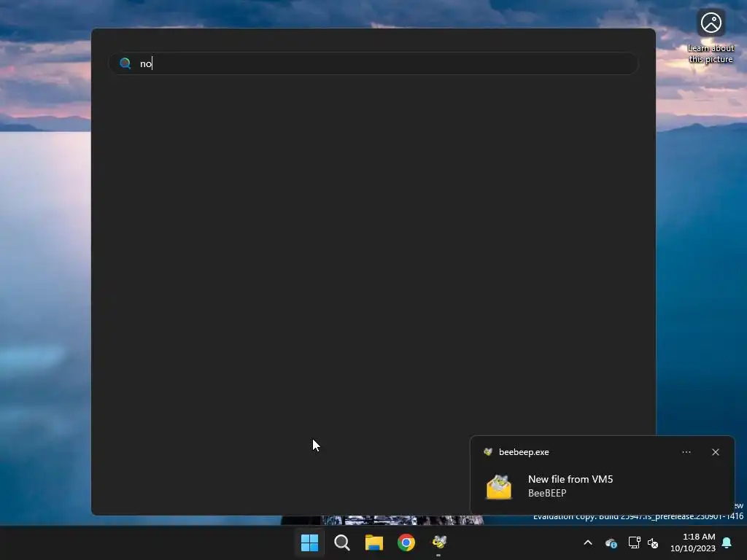Open the Windows Start menu
Image resolution: width=747 pixels, height=560 pixels.
(309, 542)
